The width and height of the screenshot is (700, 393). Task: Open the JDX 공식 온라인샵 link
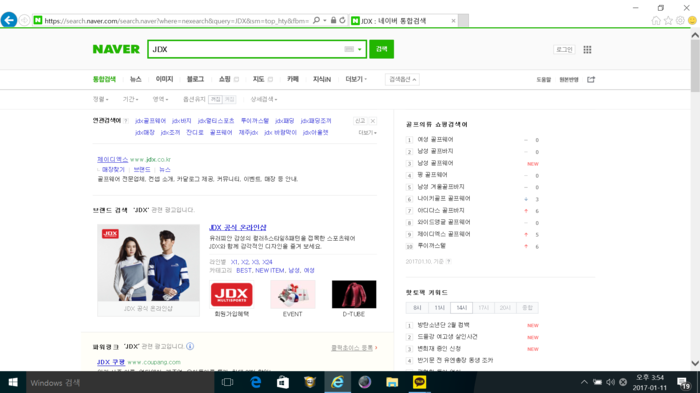(238, 227)
